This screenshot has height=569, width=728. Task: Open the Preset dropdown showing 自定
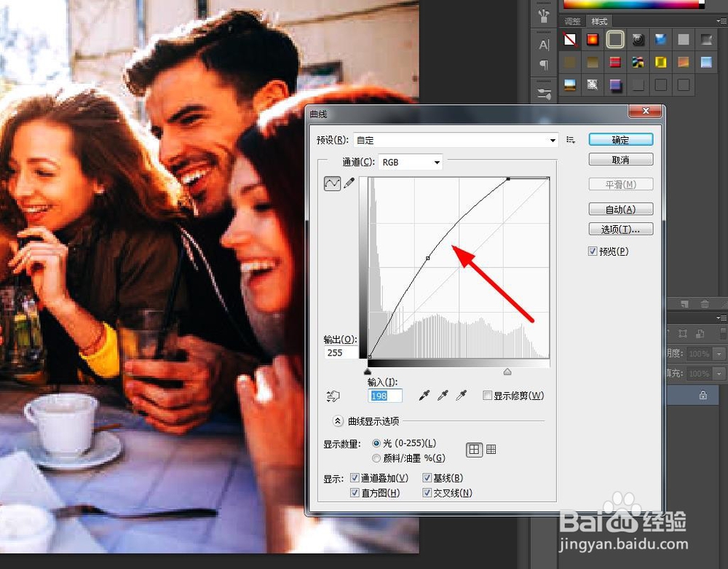click(x=456, y=140)
